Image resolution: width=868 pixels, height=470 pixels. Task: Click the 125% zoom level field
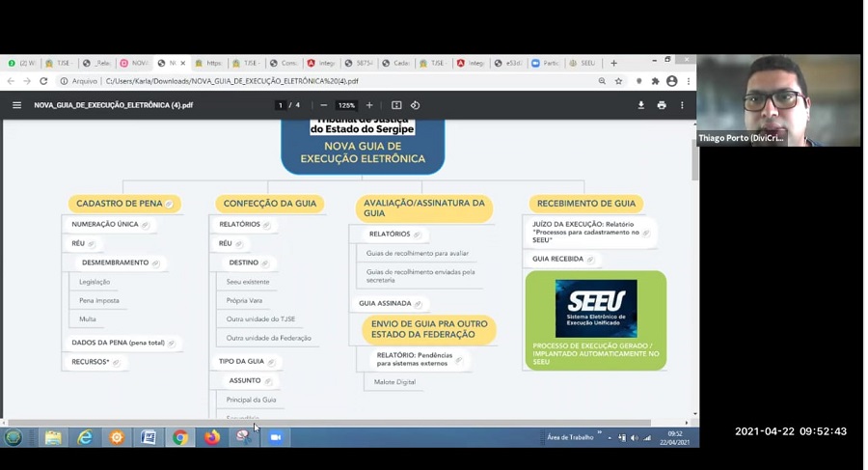pos(346,105)
